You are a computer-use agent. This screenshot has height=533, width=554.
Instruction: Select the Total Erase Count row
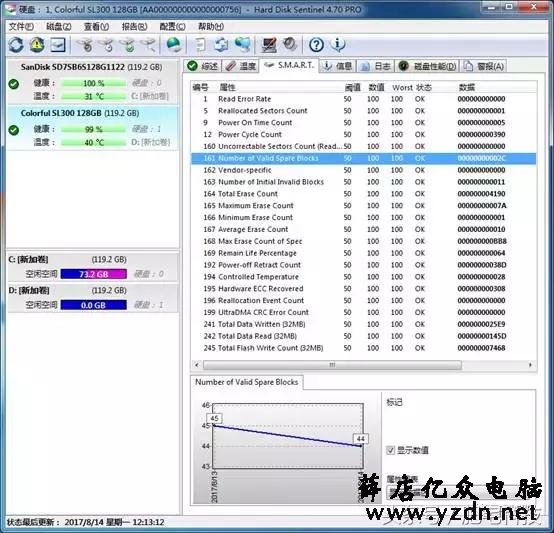coord(364,194)
